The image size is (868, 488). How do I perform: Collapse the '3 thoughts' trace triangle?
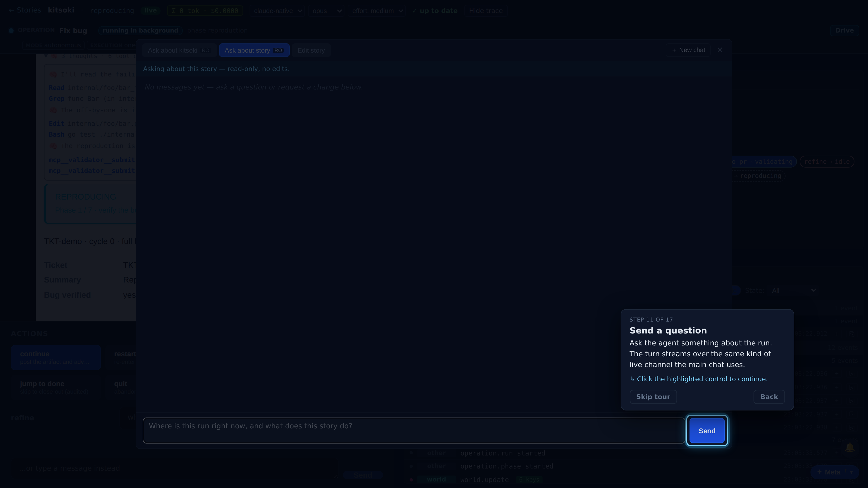pos(46,56)
